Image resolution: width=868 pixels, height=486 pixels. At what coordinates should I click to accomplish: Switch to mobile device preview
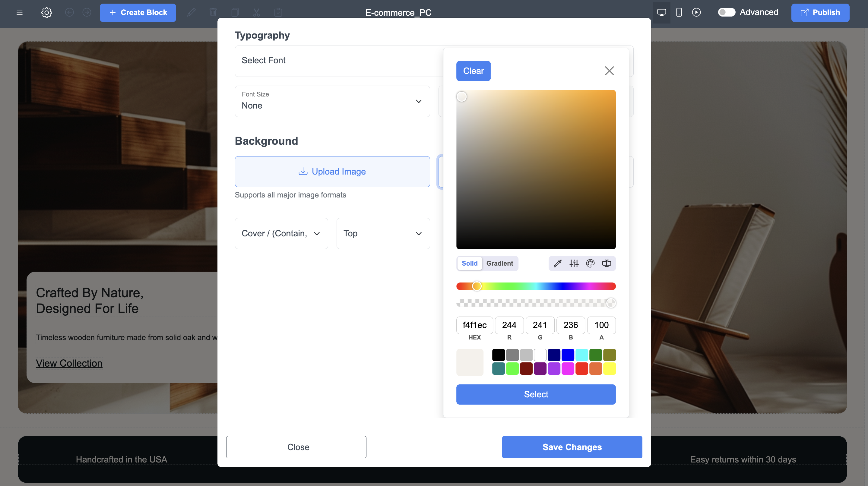679,12
